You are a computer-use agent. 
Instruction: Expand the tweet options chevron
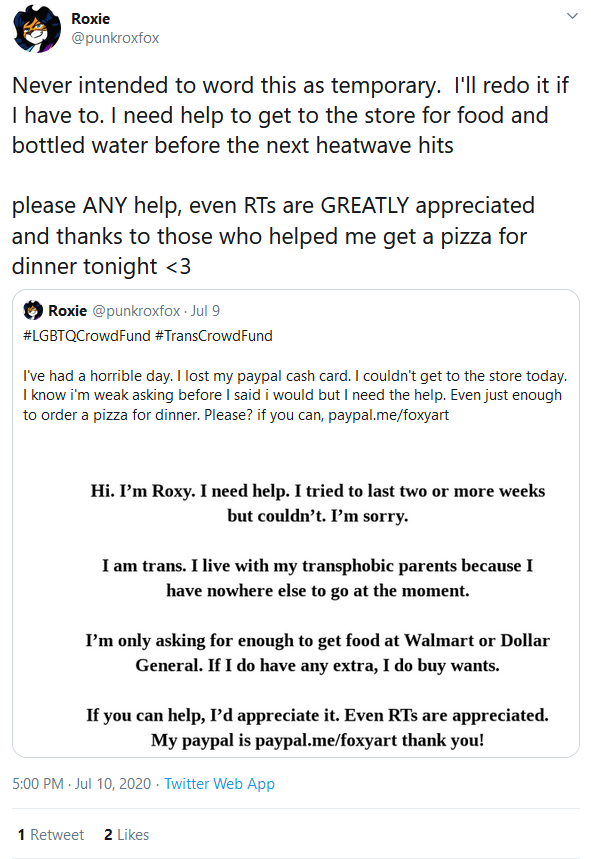(x=572, y=16)
